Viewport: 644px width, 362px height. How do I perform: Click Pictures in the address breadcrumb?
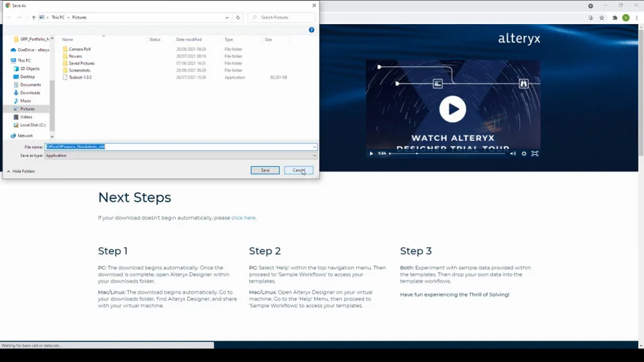point(79,17)
